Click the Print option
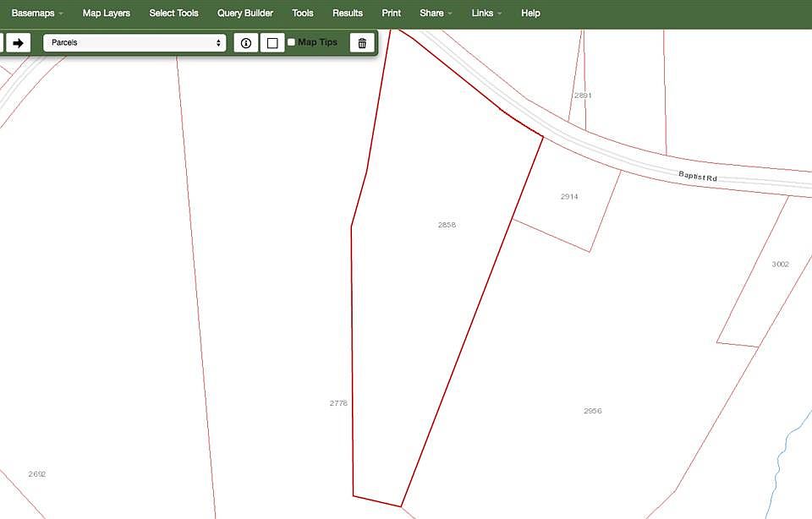Screen dimensions: 812x519 [x=392, y=14]
